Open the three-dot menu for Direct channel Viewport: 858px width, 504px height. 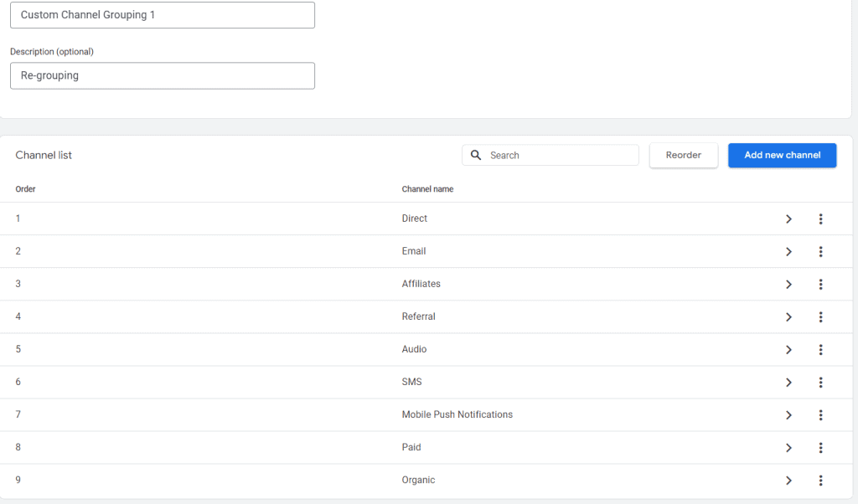821,219
